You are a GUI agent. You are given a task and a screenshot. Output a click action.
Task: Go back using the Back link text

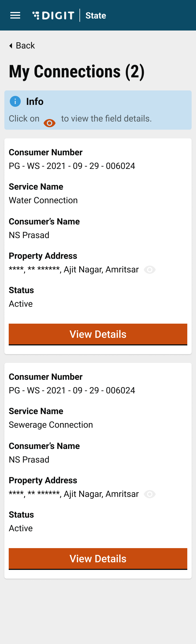tap(25, 45)
